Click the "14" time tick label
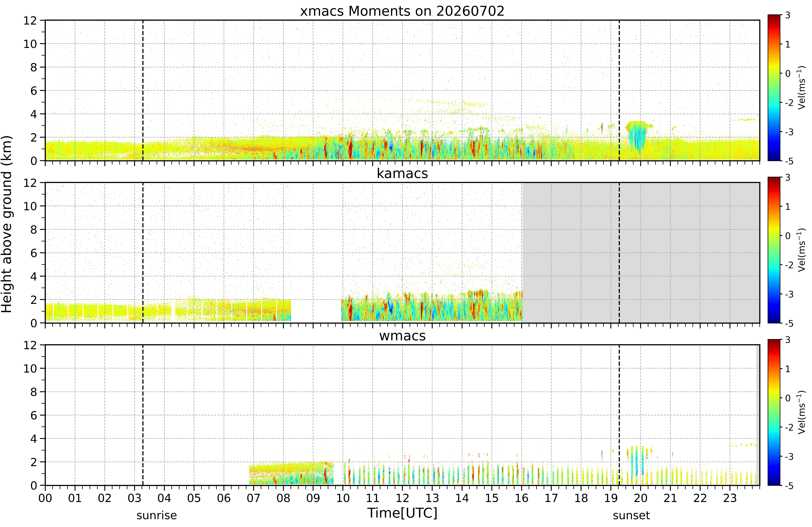Screen dimensions: 812x527 point(462,498)
